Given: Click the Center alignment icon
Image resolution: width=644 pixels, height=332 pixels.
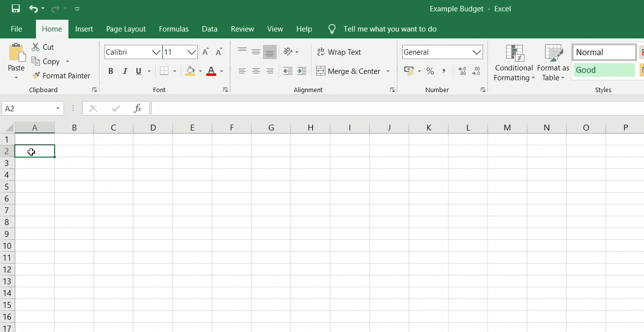Looking at the screenshot, I should pos(256,71).
